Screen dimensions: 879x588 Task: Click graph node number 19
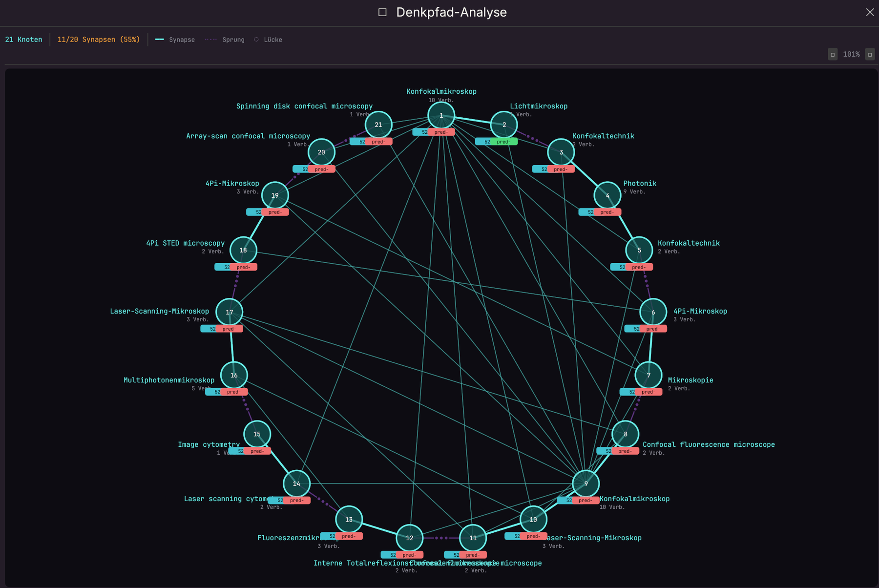(x=275, y=195)
